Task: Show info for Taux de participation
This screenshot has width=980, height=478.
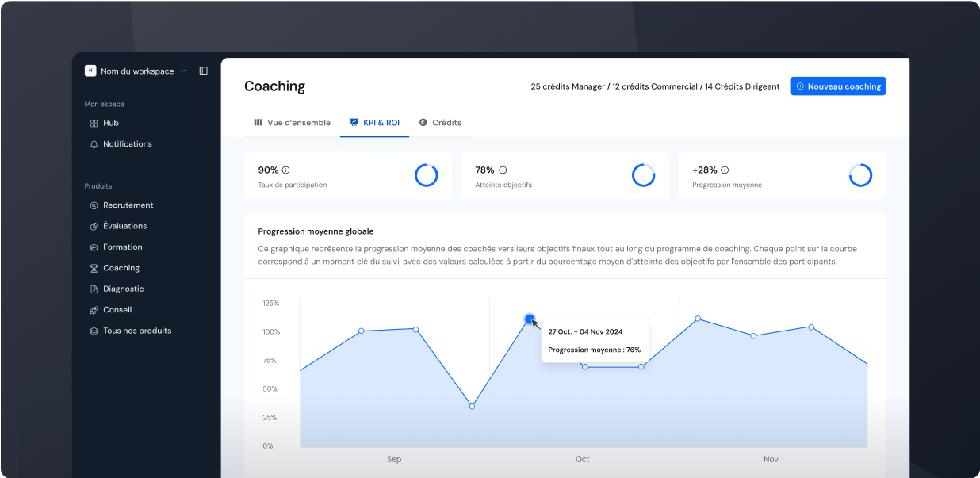Action: (x=286, y=170)
